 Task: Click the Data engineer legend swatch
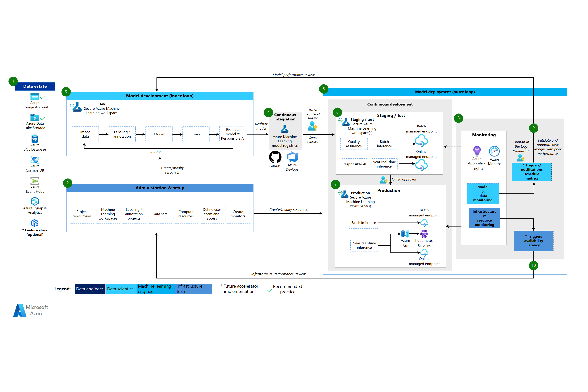90,289
